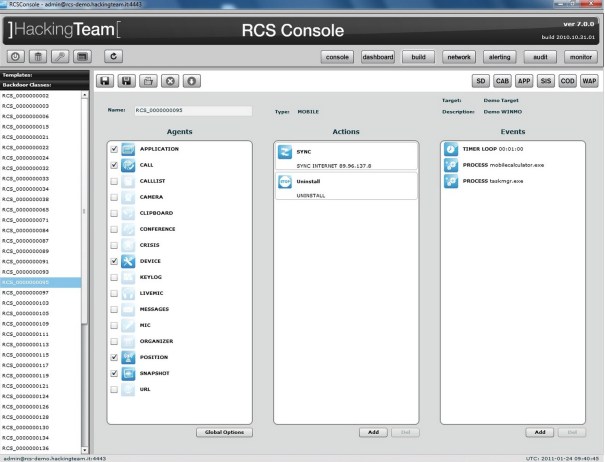The height and width of the screenshot is (462, 605).
Task: Click the trash can icon in the top toolbar
Action: (41, 57)
